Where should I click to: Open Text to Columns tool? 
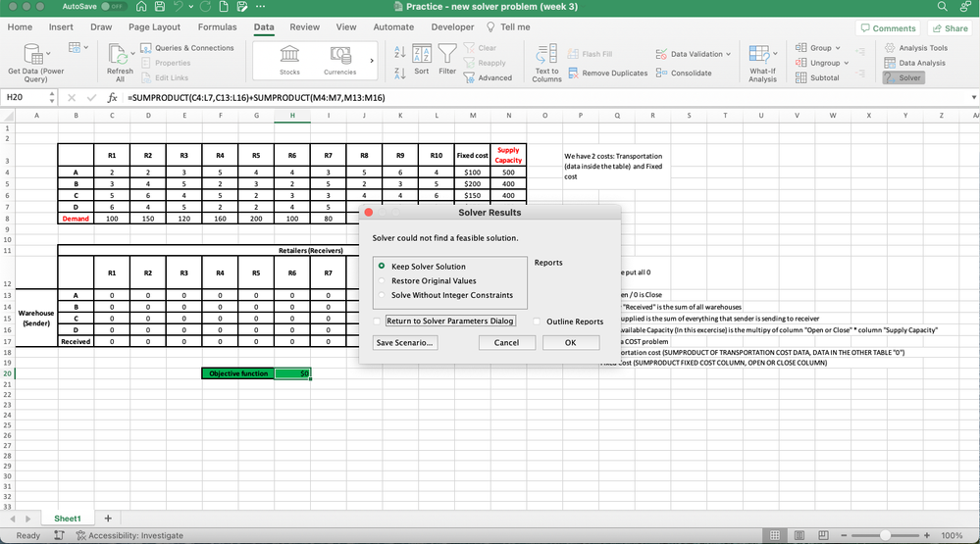[x=546, y=63]
